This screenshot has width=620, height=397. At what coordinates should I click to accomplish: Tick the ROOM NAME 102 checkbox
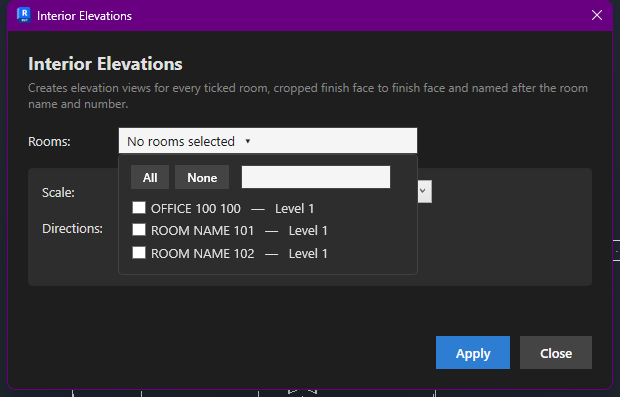pyautogui.click(x=139, y=253)
